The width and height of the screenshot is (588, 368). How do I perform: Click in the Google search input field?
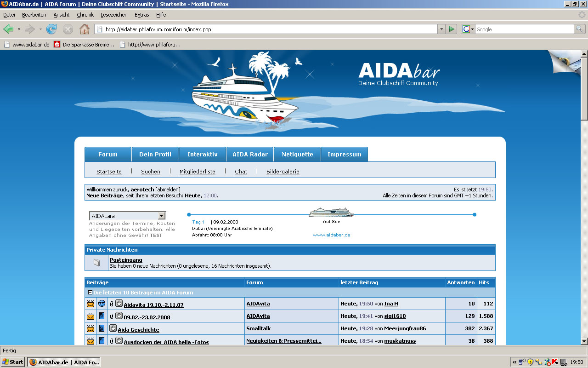pyautogui.click(x=524, y=29)
